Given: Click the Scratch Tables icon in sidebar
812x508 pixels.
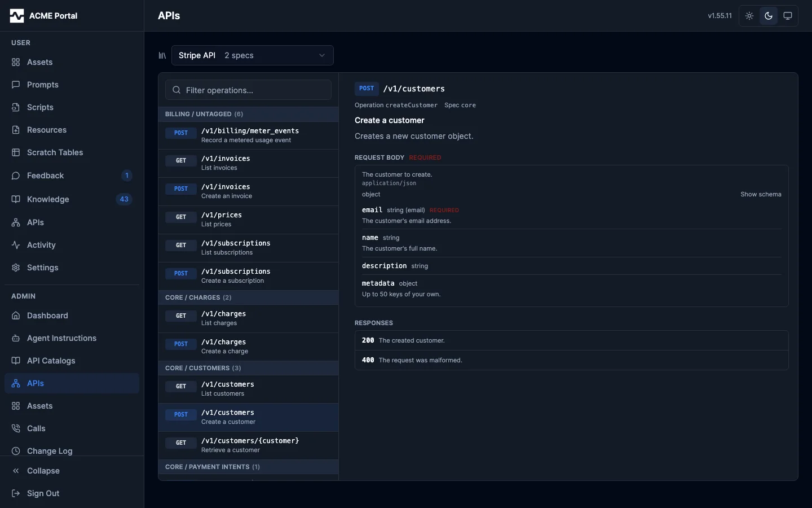Looking at the screenshot, I should click(x=16, y=152).
